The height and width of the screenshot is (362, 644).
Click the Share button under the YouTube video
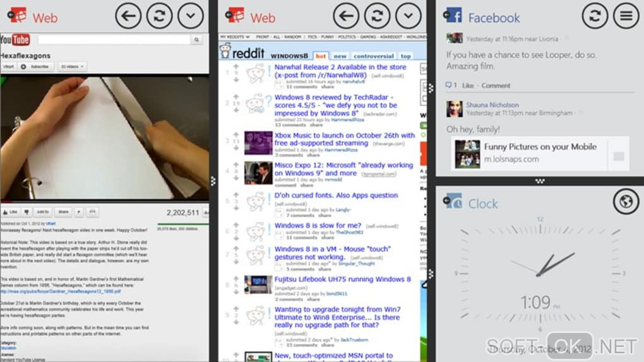63,212
